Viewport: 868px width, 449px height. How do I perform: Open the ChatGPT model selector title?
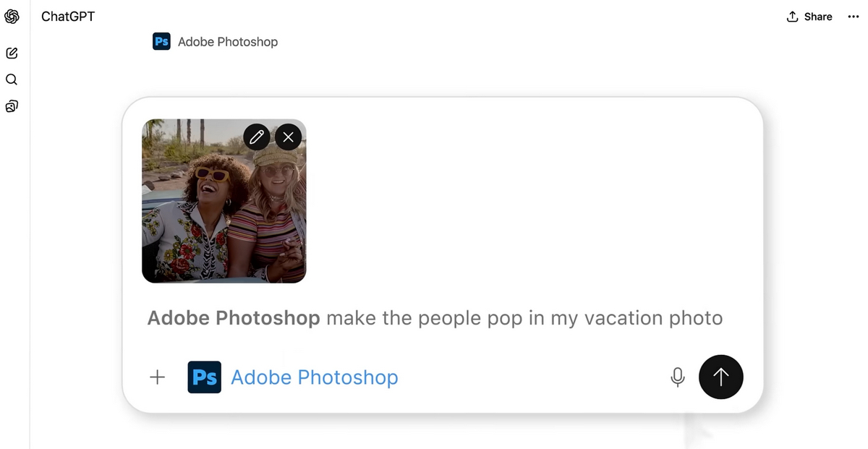click(68, 17)
